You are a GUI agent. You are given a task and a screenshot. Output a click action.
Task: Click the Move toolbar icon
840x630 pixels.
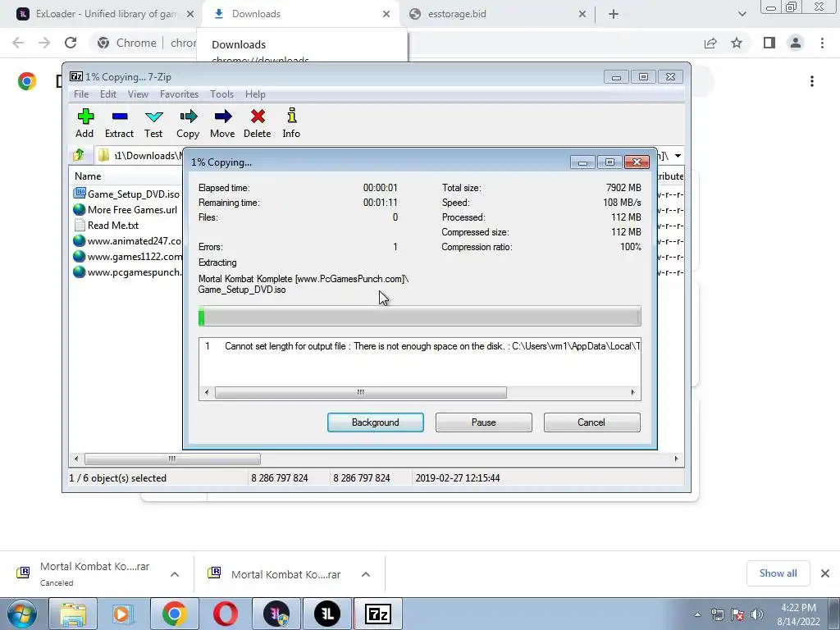click(222, 123)
